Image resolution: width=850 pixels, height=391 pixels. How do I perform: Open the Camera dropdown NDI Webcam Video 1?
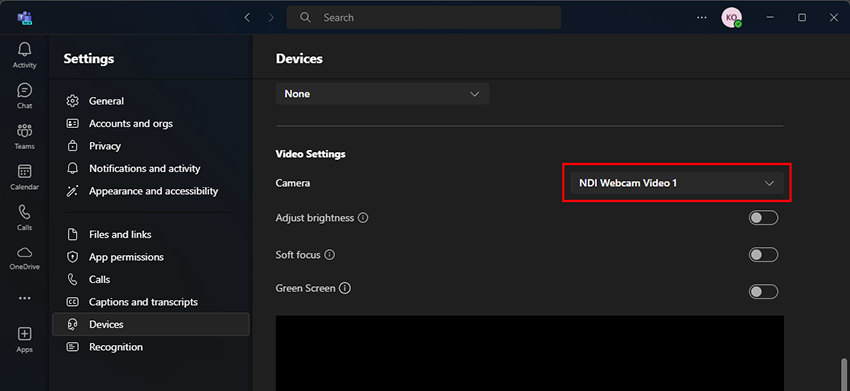coord(677,183)
